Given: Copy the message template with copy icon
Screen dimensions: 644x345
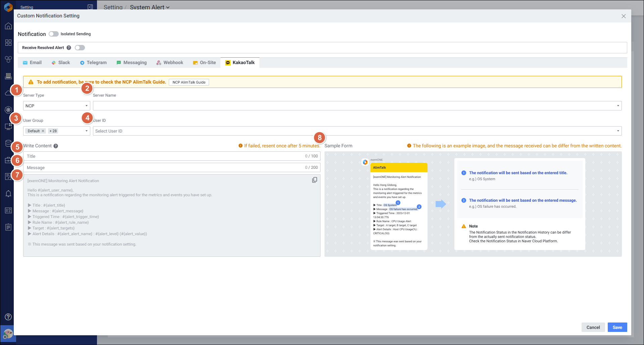Looking at the screenshot, I should pos(314,180).
